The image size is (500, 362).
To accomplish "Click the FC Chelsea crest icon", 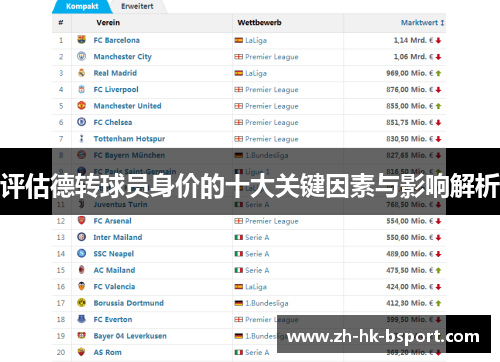I will coord(81,122).
